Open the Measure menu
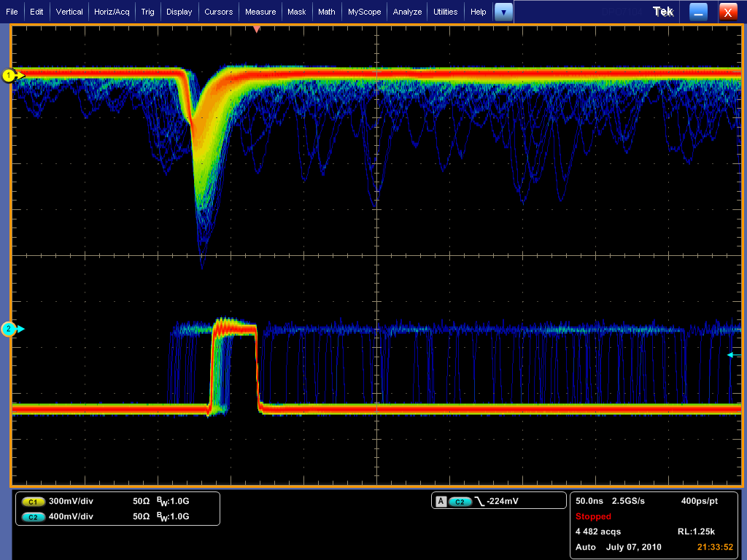Viewport: 747px width, 560px height. tap(260, 12)
